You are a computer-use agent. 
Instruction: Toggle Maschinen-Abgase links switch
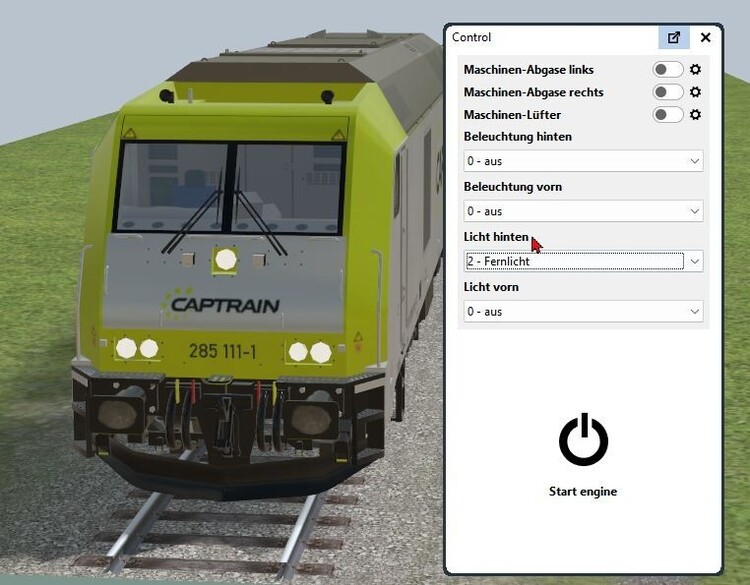coord(668,69)
